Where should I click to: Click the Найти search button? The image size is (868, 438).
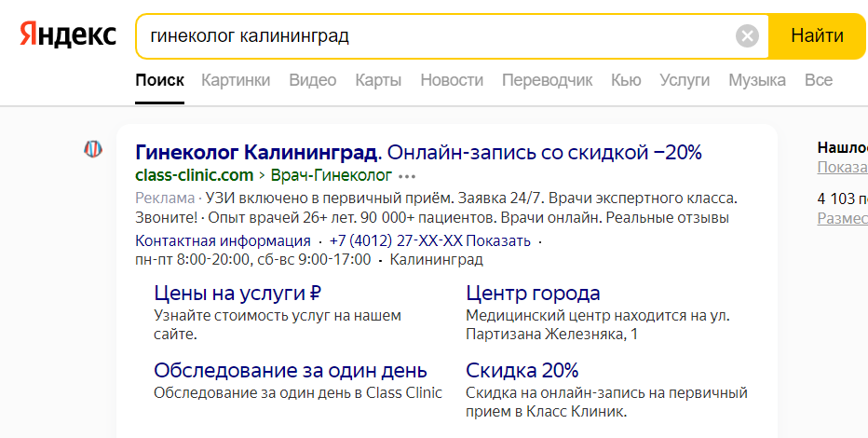[817, 36]
